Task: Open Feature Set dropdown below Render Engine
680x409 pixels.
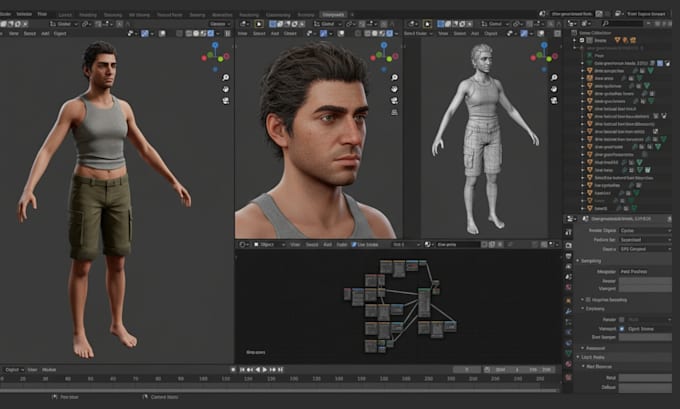Action: point(645,240)
